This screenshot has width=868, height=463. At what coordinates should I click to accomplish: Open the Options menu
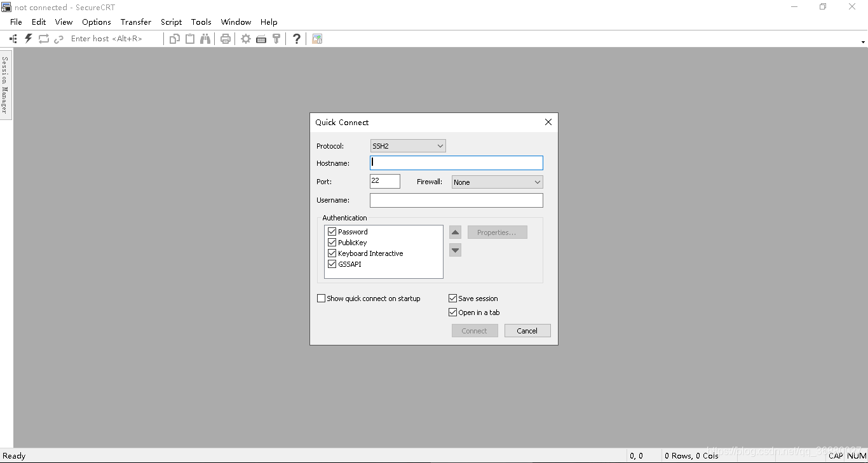click(x=97, y=22)
